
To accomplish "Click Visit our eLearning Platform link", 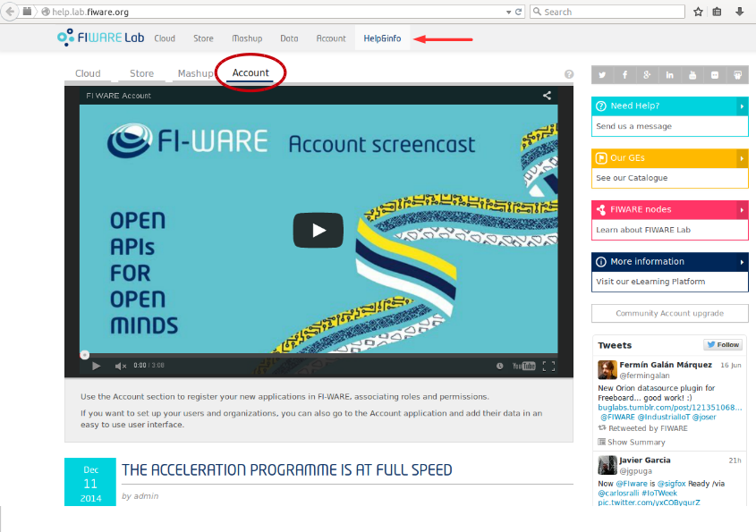I will coord(650,282).
